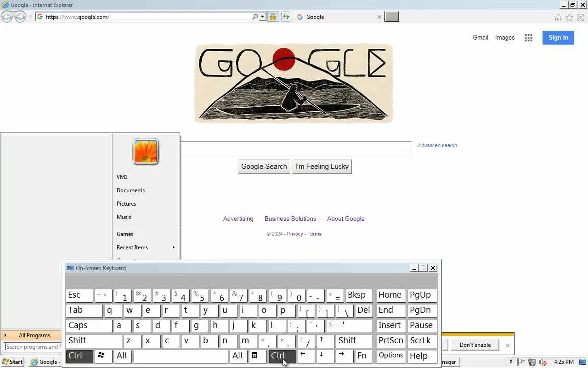
Task: Open the Privacy footer link
Action: 295,234
